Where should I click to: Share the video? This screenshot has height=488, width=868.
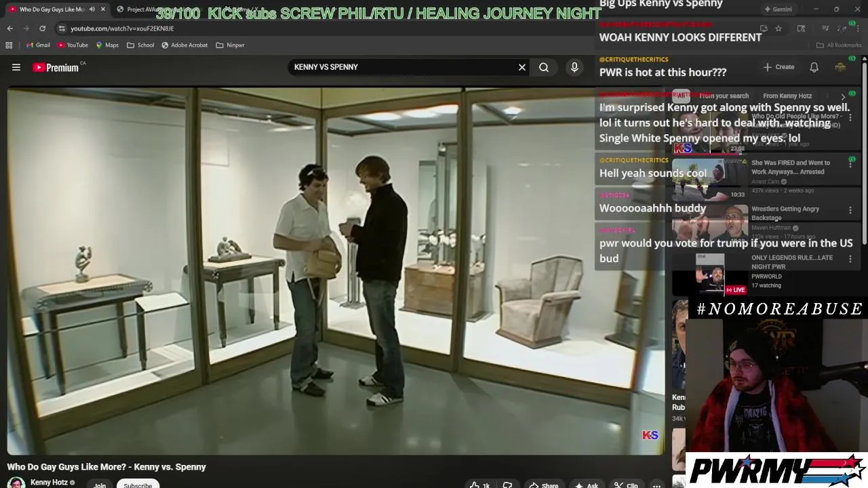[x=544, y=485]
